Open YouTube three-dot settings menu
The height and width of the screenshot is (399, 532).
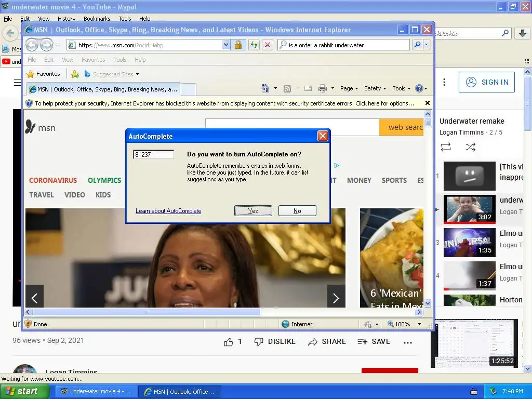point(444,82)
